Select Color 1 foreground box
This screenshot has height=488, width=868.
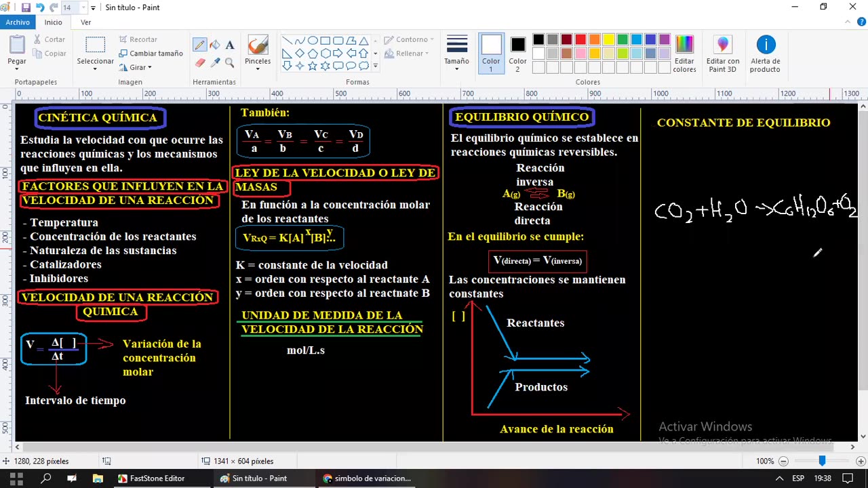click(491, 54)
